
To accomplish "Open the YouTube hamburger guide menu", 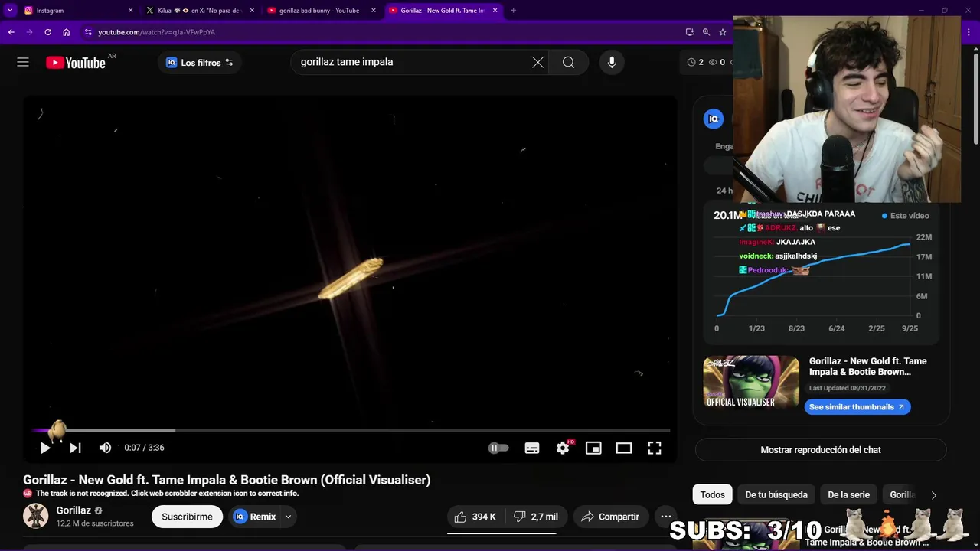I will [x=23, y=62].
